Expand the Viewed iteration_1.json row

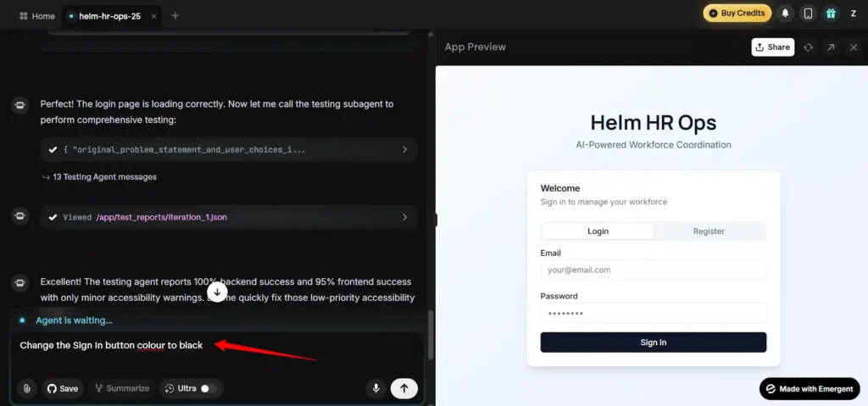(x=229, y=217)
